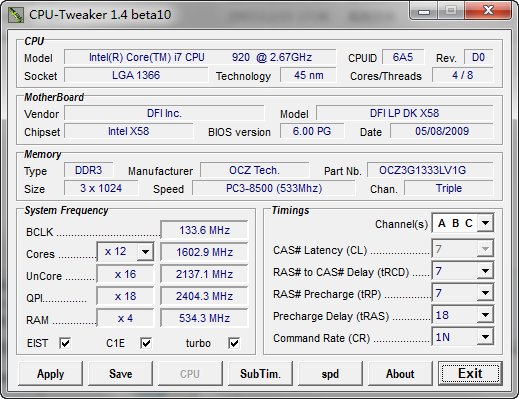Screen dimensions: 519x399
Task: Close the CPU-Tweaker window
Action: click(488, 11)
